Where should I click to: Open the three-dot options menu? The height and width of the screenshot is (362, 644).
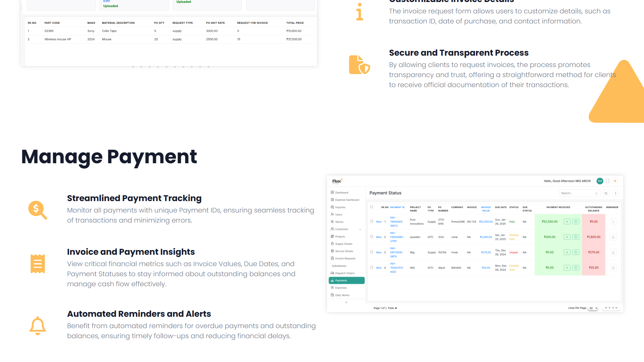click(615, 193)
